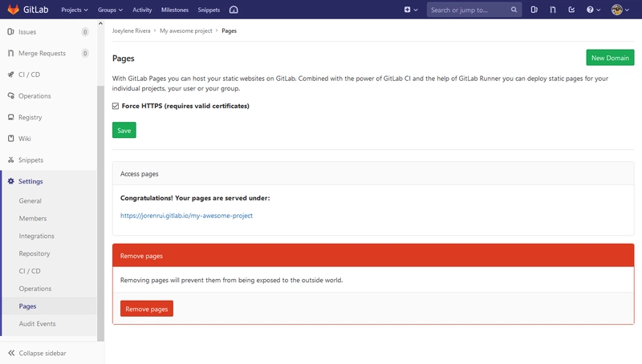Open Issues icon in top navbar
Screen dimensions: 642x364
(534, 10)
